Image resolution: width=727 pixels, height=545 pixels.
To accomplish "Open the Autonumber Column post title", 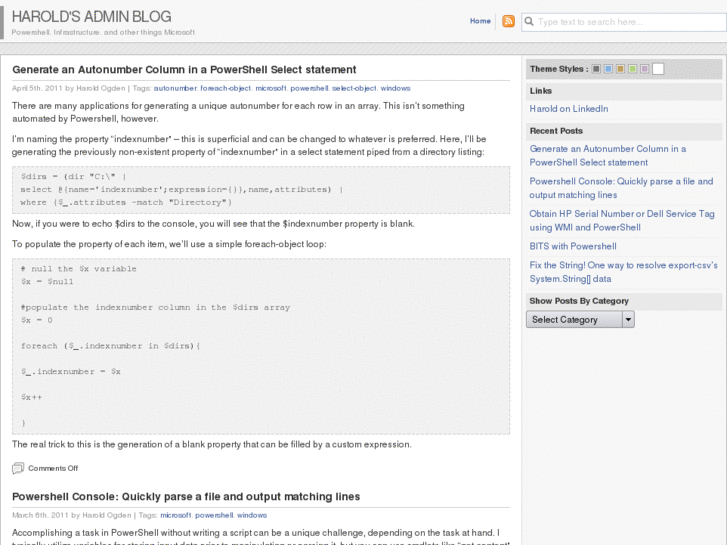I will coord(184,70).
